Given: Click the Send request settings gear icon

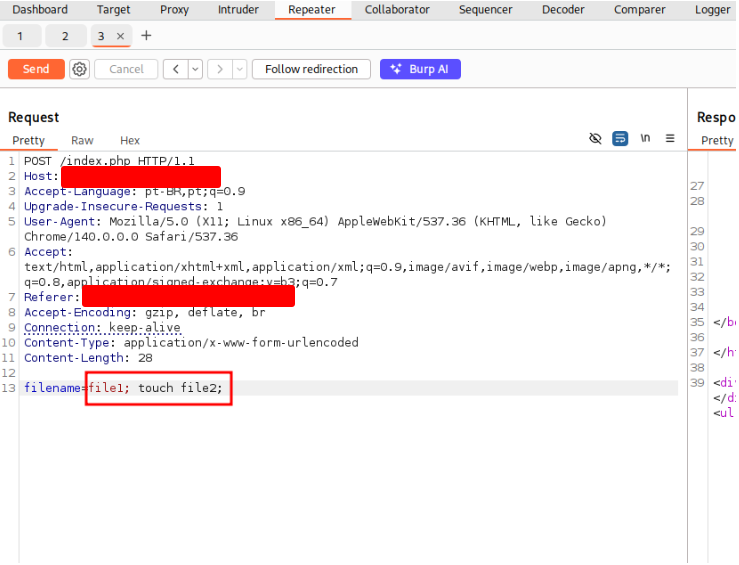Looking at the screenshot, I should 79,69.
